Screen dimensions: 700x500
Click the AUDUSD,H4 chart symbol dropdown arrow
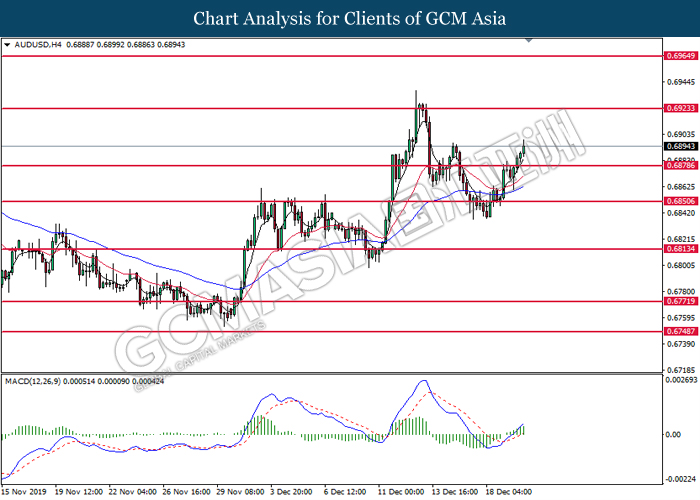pos(7,45)
